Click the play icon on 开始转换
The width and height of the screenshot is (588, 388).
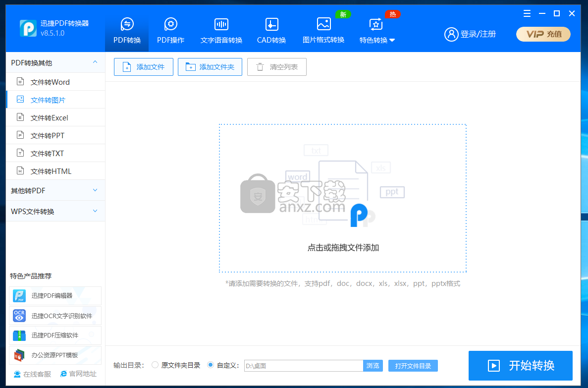(x=493, y=366)
